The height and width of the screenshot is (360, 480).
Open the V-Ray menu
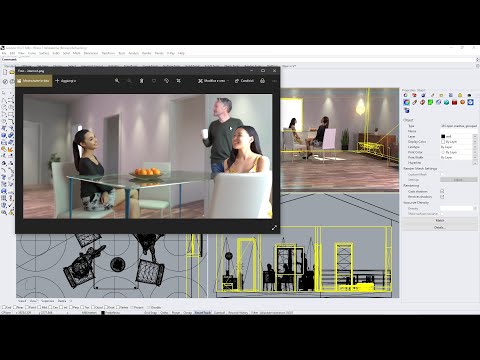point(171,53)
